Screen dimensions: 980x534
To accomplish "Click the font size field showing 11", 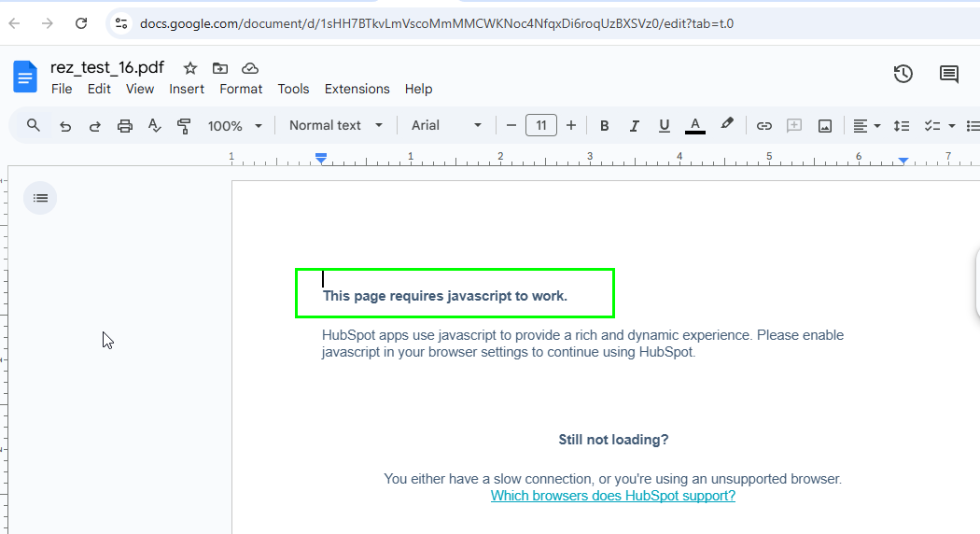I will pyautogui.click(x=541, y=126).
